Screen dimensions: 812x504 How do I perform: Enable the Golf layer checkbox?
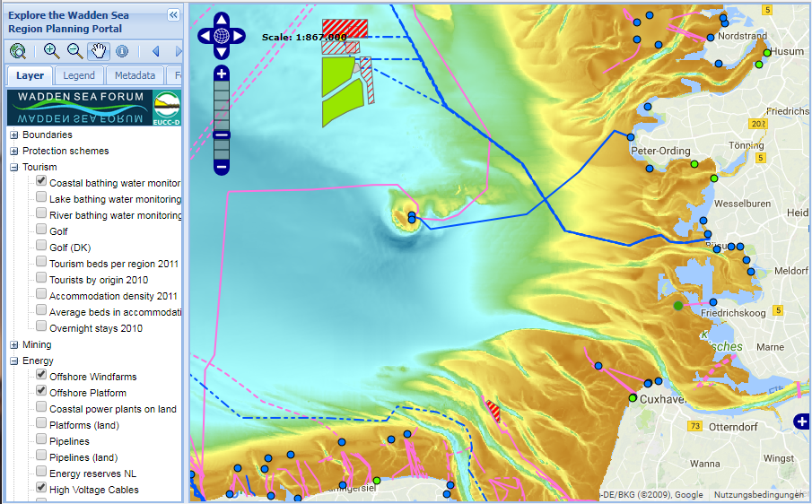41,230
